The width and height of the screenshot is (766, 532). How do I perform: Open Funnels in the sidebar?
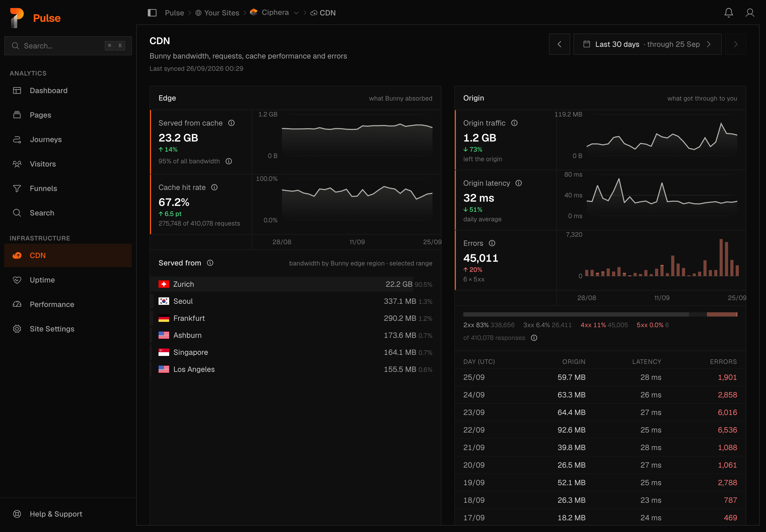coord(68,188)
